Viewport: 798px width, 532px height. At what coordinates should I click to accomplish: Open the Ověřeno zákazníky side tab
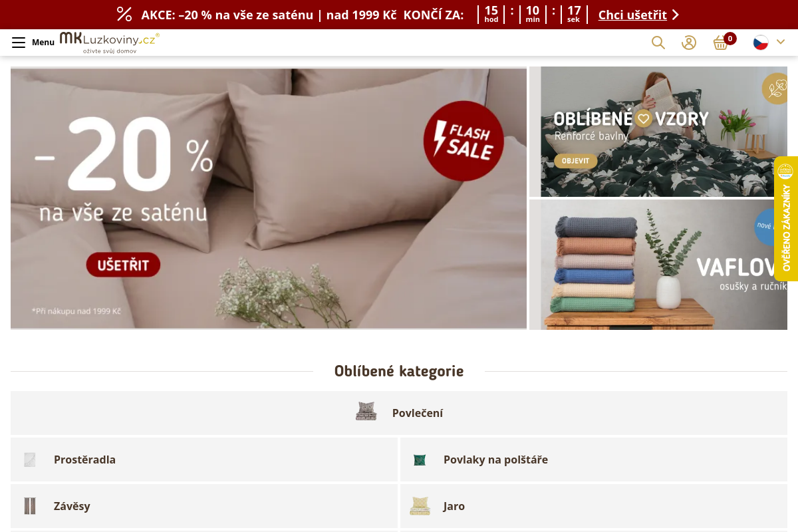786,219
